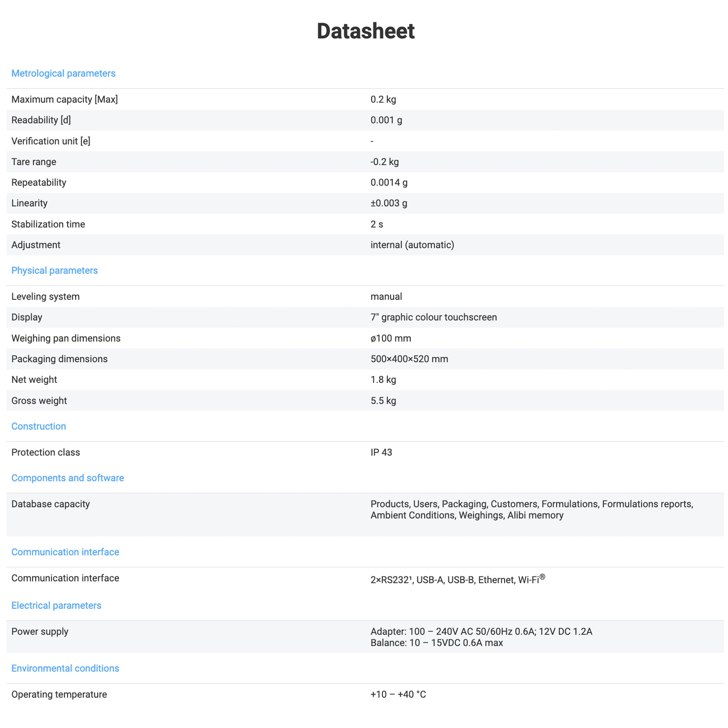Image resolution: width=728 pixels, height=728 pixels.
Task: Click the Maximum capacity [Max] row label
Action: [64, 99]
